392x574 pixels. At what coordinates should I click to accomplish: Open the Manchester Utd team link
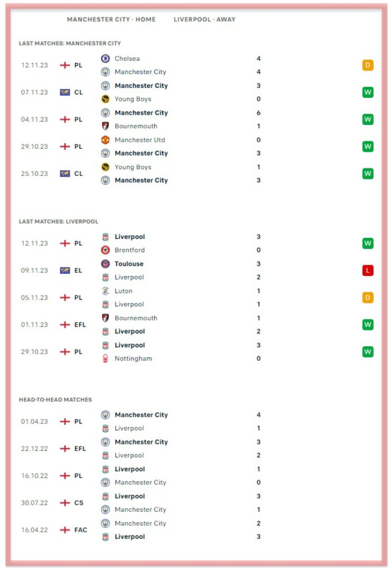coord(139,140)
